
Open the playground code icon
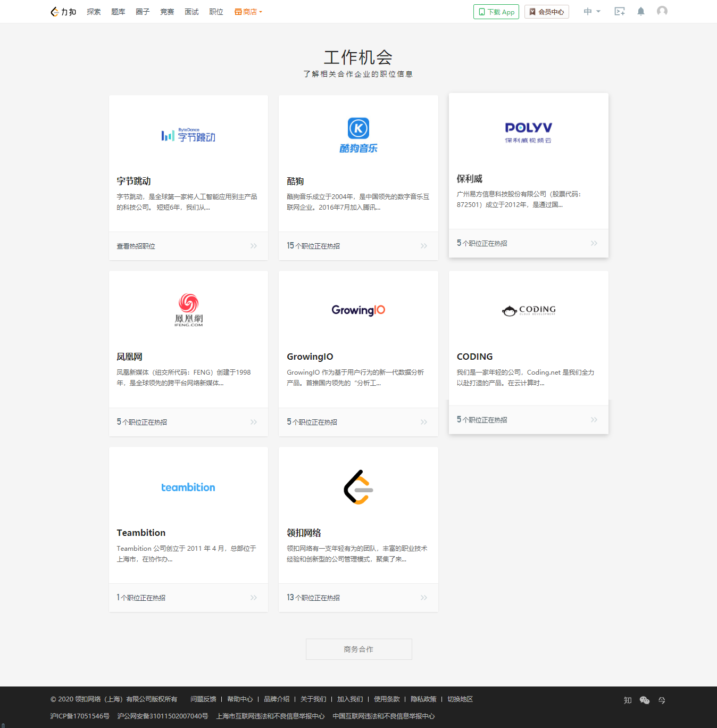coord(620,11)
